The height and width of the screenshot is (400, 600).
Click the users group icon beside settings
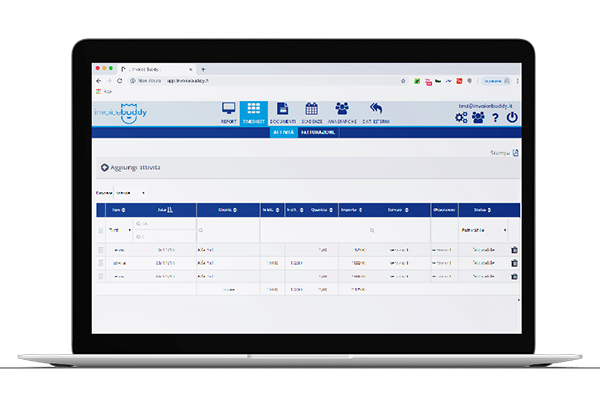click(x=478, y=118)
